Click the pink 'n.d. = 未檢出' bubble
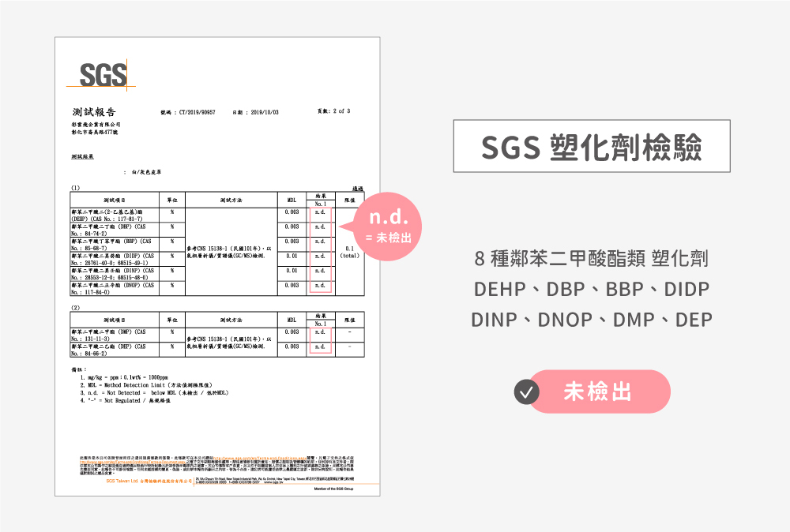The height and width of the screenshot is (532, 790). [387, 227]
